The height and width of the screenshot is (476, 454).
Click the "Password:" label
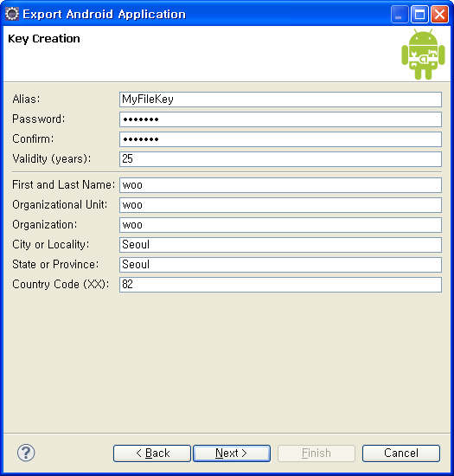click(x=39, y=119)
